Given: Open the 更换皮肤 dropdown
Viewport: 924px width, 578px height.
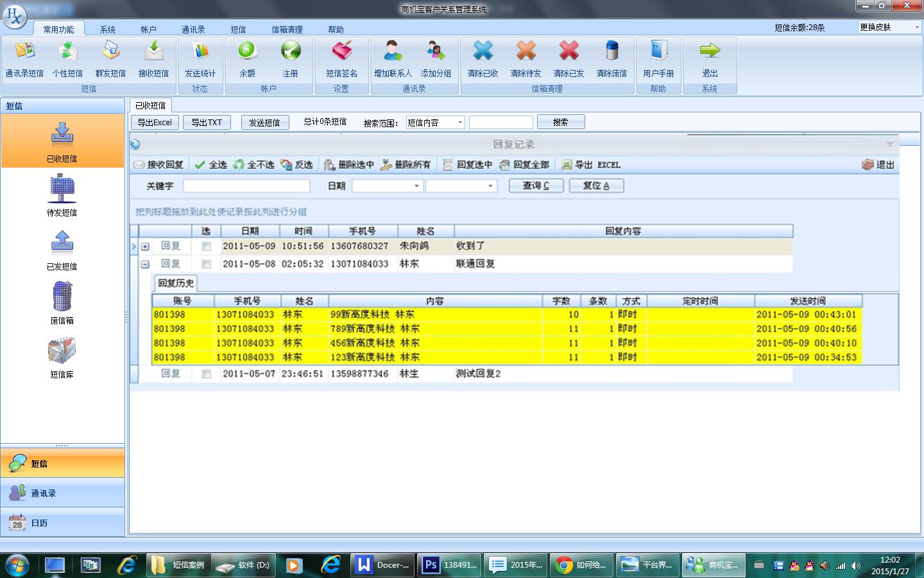Looking at the screenshot, I should pyautogui.click(x=916, y=28).
